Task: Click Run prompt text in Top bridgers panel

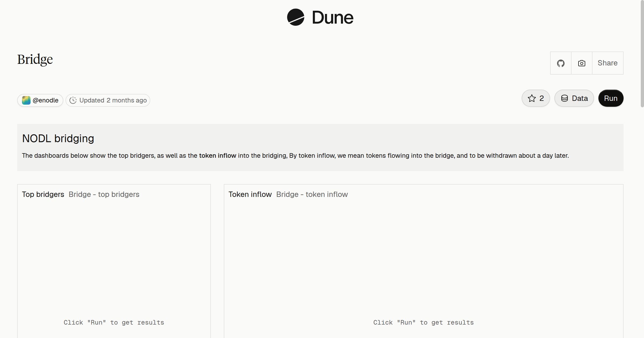Action: click(114, 322)
